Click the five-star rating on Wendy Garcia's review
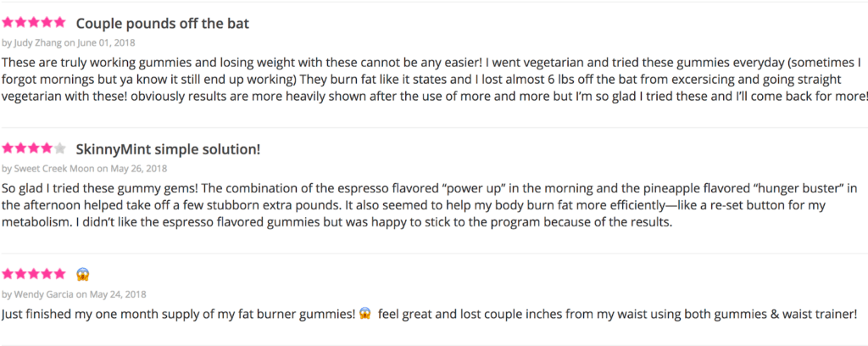Image resolution: width=868 pixels, height=346 pixels. (34, 273)
